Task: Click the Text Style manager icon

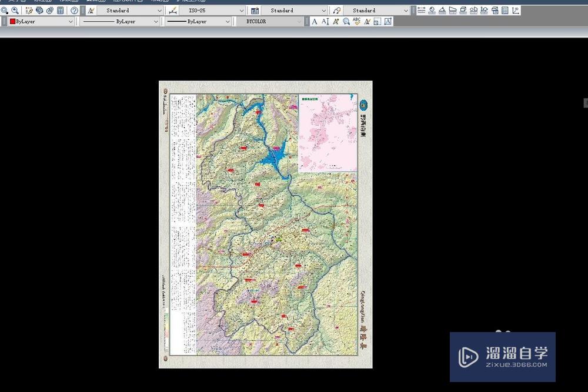Action: point(91,11)
